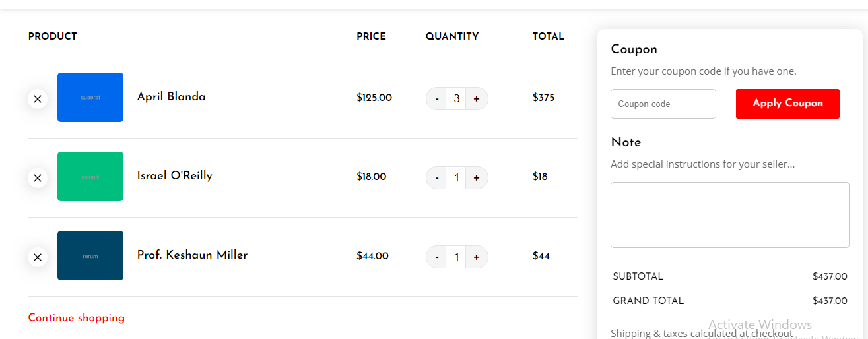Open the blue April Blanda product thumbnail

point(90,97)
